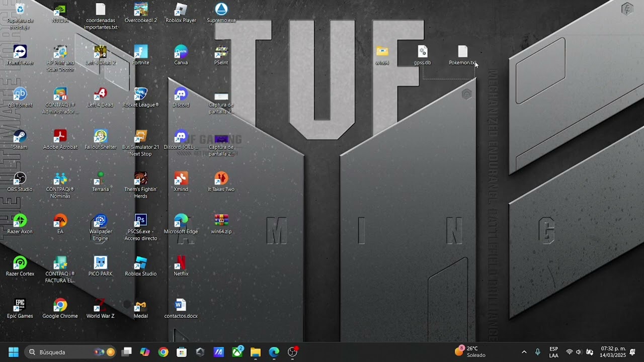
Task: Select the CONTPAQ i Nóminas icon
Action: 60,185
